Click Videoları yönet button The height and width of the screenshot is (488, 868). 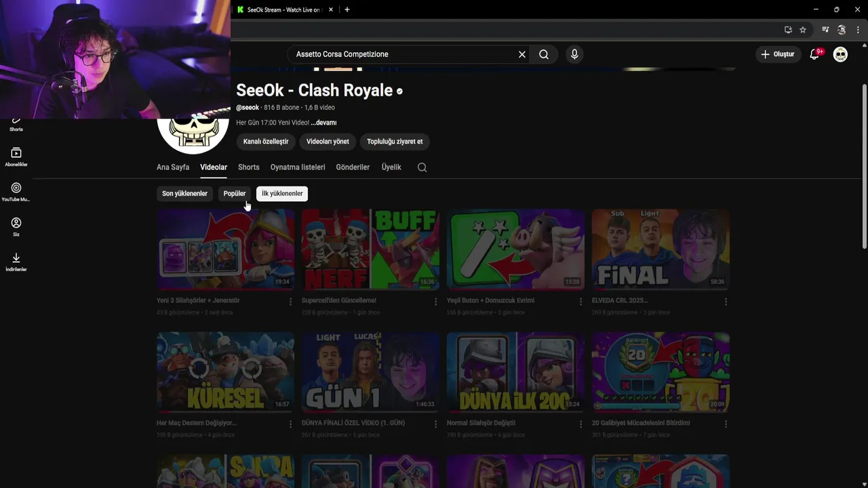pos(328,142)
